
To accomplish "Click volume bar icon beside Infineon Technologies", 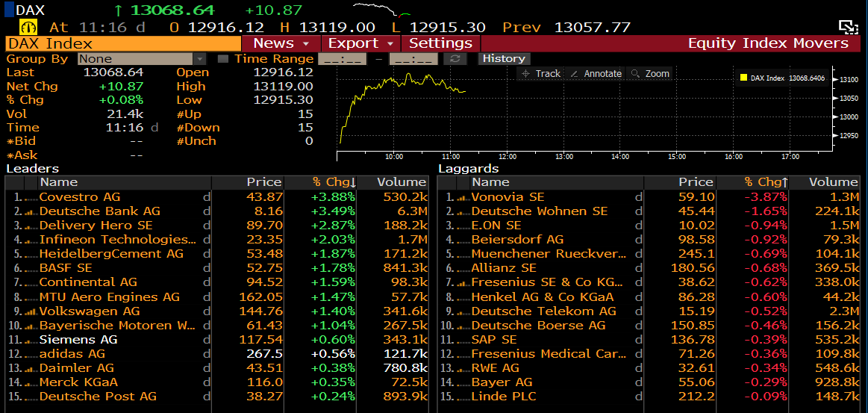I will 32,240.
